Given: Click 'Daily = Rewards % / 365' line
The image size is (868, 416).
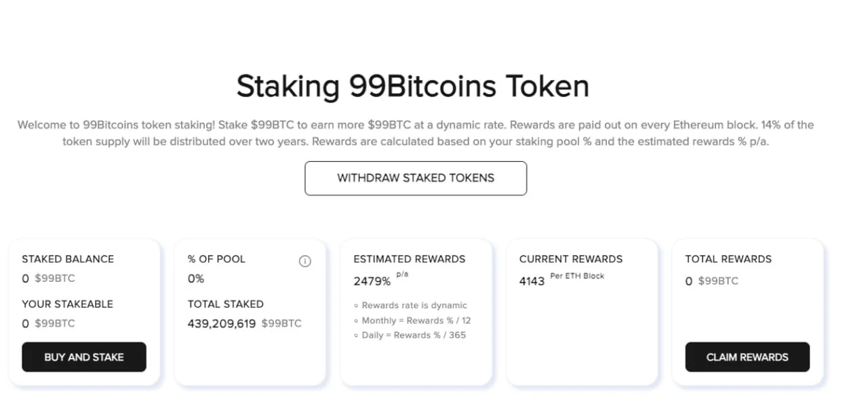Looking at the screenshot, I should point(410,335).
